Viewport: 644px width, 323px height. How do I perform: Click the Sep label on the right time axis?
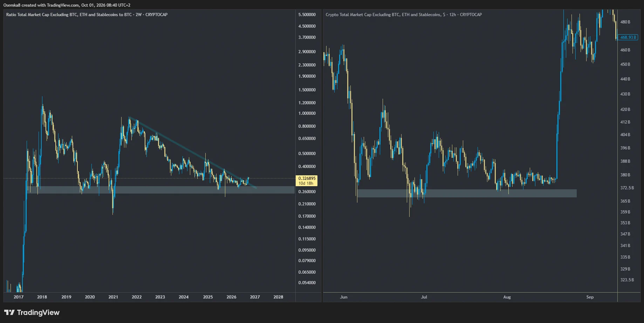coord(590,297)
